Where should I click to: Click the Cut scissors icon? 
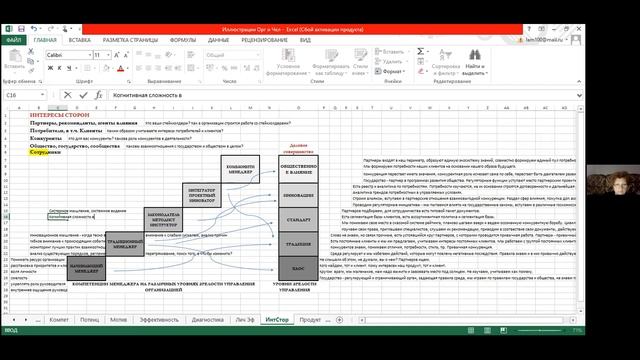31,51
